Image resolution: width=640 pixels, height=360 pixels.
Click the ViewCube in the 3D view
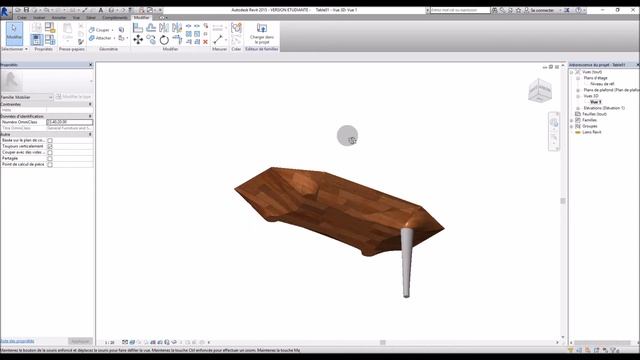tap(540, 90)
